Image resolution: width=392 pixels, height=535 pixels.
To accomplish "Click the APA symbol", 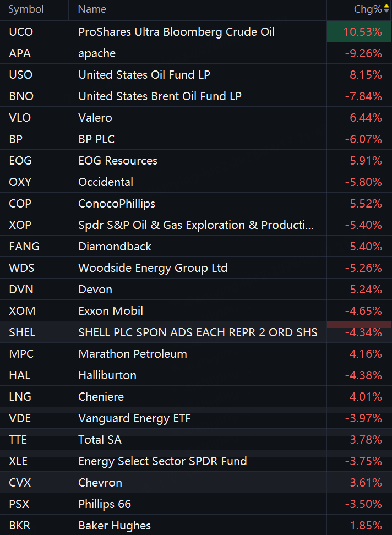I will tap(20, 53).
